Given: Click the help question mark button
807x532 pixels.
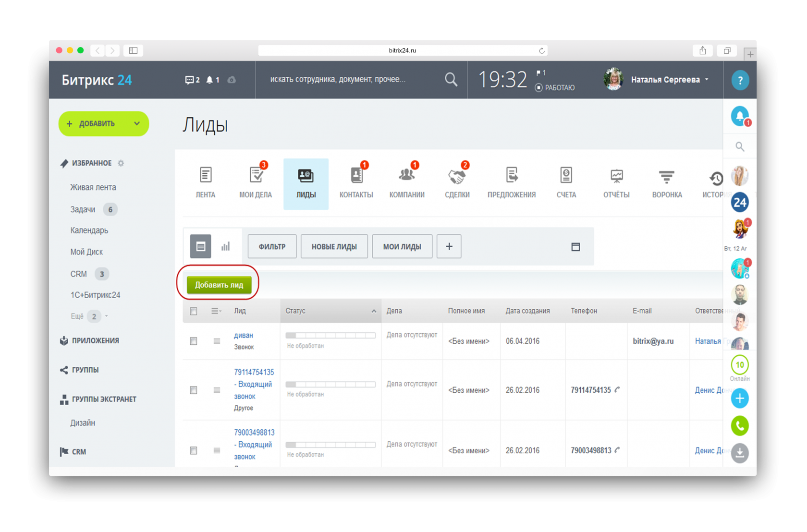Looking at the screenshot, I should [x=740, y=80].
